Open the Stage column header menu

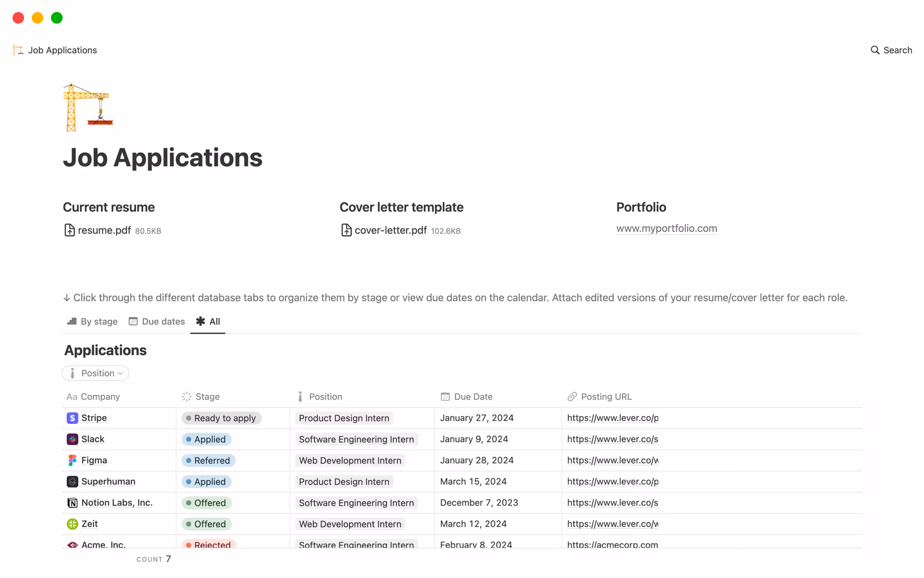tap(207, 397)
